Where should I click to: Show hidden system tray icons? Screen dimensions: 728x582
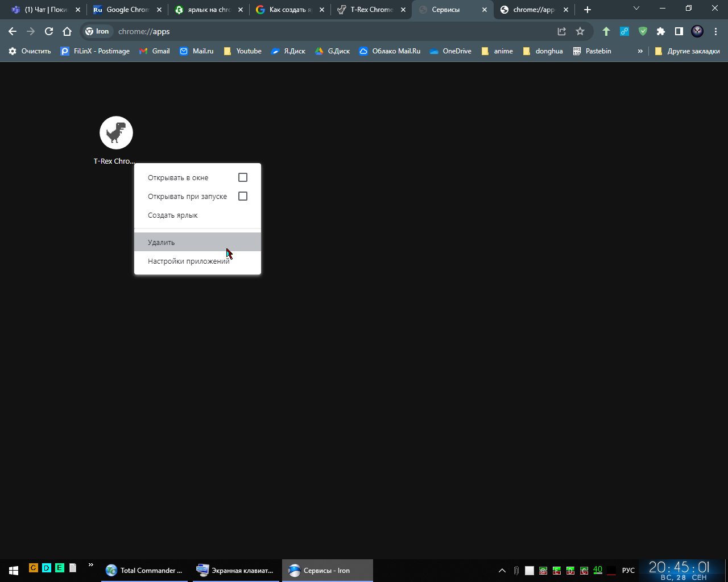point(502,570)
